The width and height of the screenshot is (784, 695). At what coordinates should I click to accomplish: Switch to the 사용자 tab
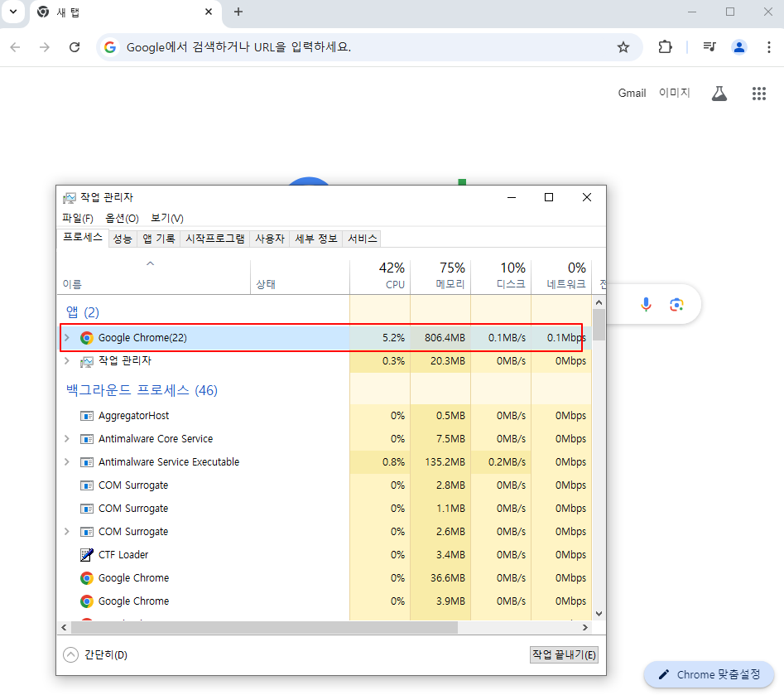270,239
